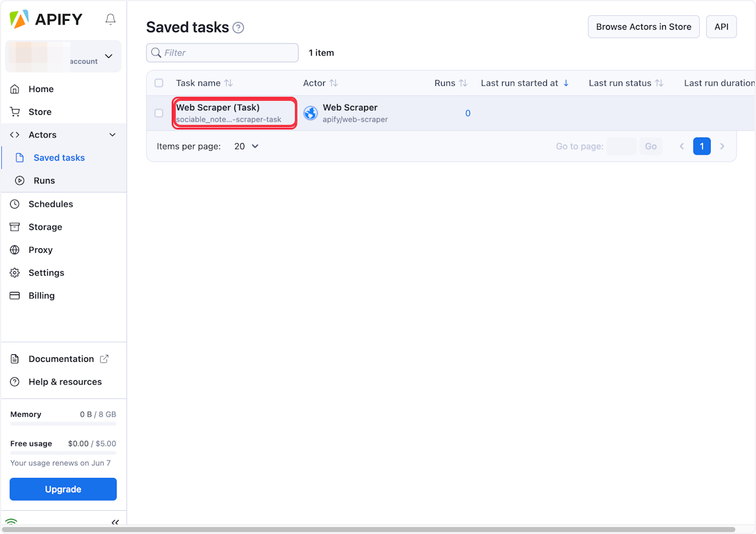Click the Last run duration header
This screenshot has height=534, width=756.
click(x=719, y=83)
